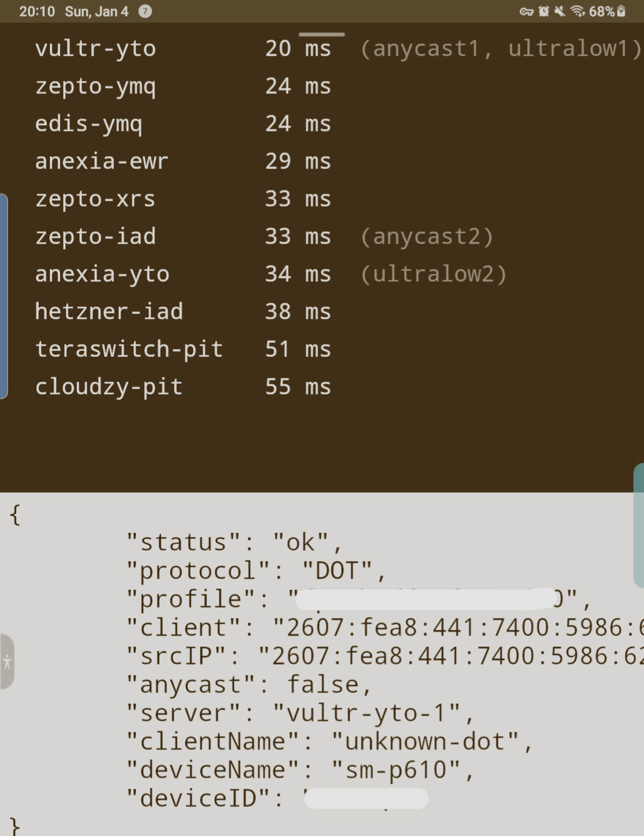Tap the VPN key icon in status bar

pos(526,11)
